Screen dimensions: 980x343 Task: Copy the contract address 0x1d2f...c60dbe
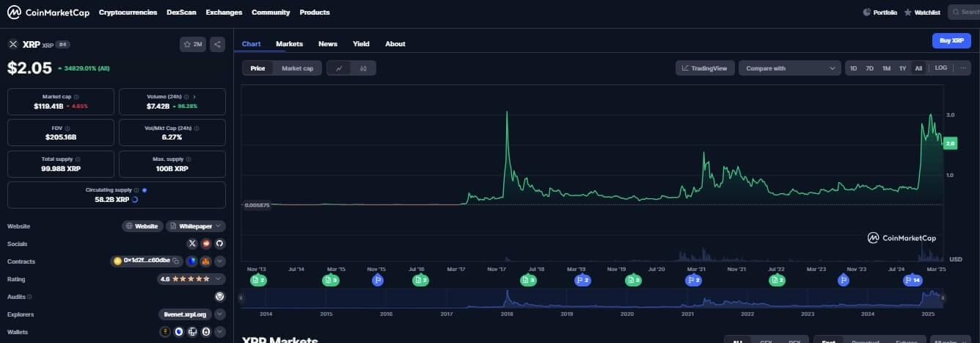click(x=176, y=261)
